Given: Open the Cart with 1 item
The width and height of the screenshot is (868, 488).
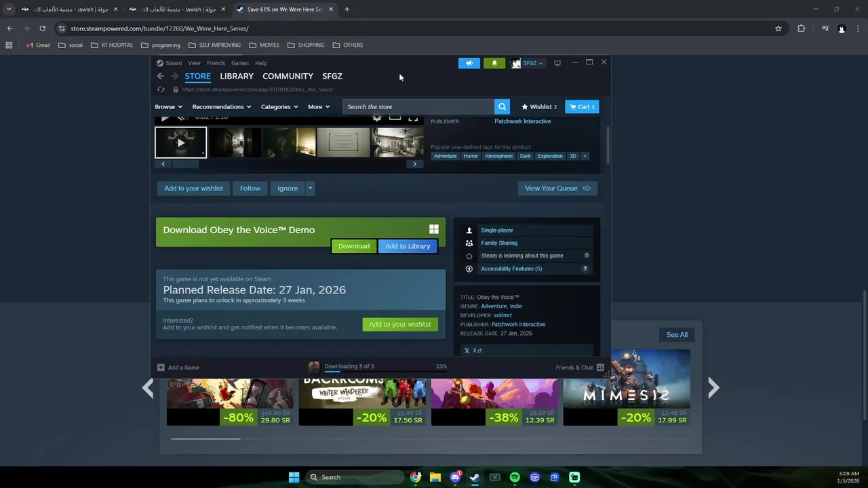Looking at the screenshot, I should pyautogui.click(x=582, y=106).
